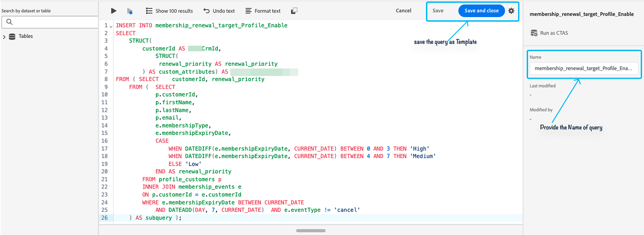Undo text in the query editor
The width and height of the screenshot is (644, 235).
point(219,11)
